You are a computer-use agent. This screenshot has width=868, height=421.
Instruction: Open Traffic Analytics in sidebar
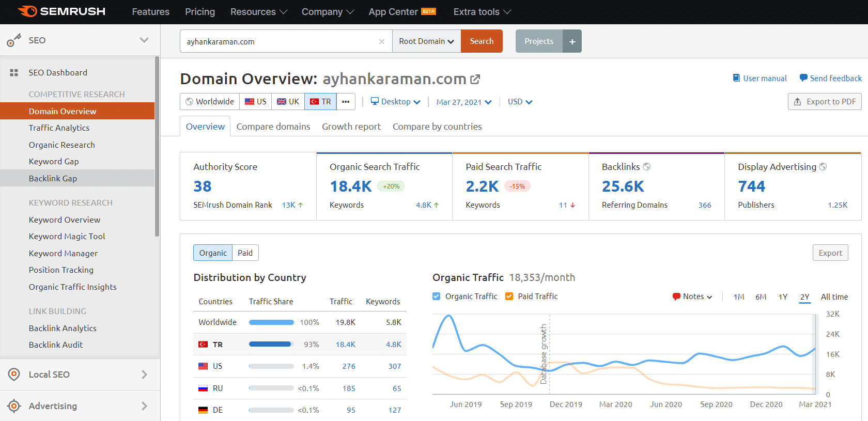[59, 128]
